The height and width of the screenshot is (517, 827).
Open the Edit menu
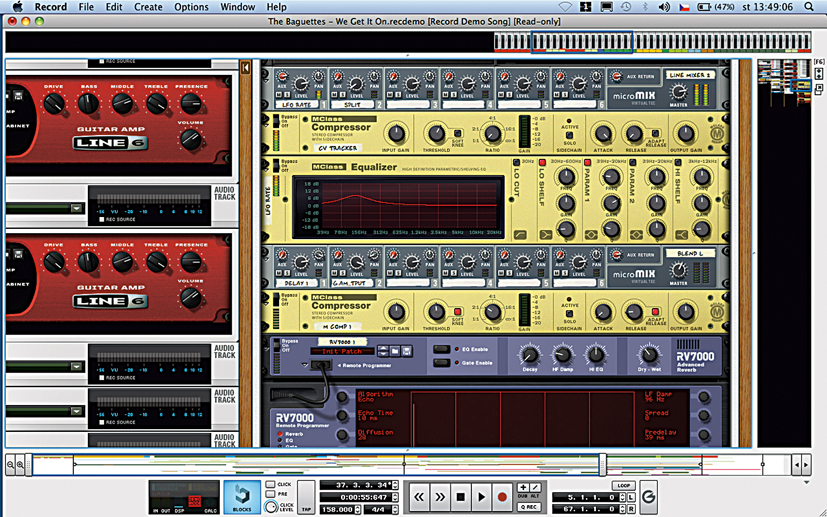[114, 7]
